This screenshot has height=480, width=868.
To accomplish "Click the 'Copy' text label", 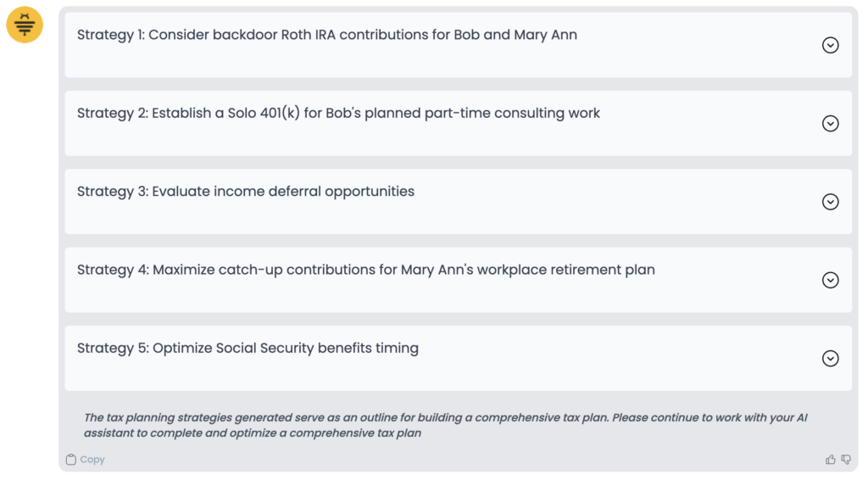I will tap(92, 460).
